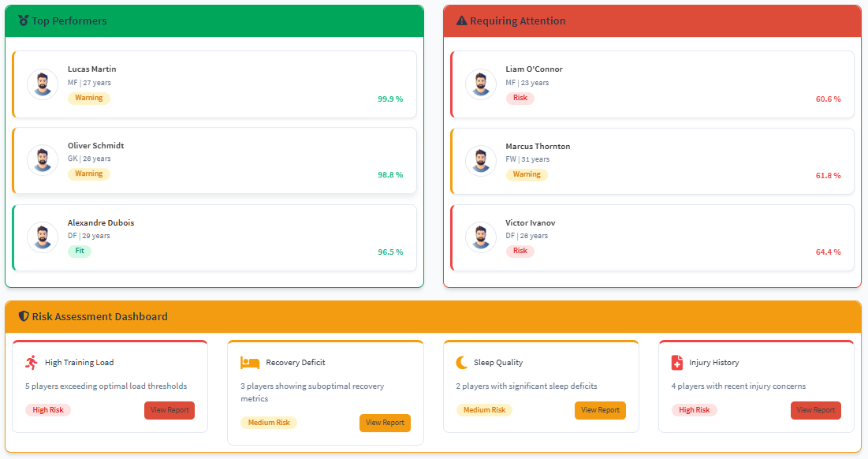Click the medical cross icon for Injury History
The image size is (868, 459).
pyautogui.click(x=676, y=363)
